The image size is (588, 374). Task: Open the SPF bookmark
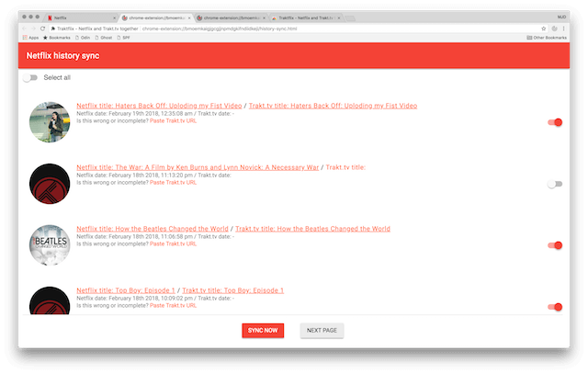124,38
